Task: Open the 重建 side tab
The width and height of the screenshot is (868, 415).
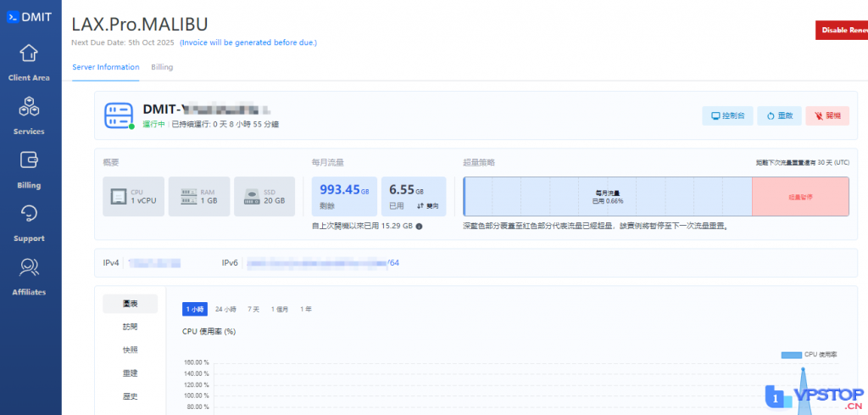Action: click(x=130, y=373)
